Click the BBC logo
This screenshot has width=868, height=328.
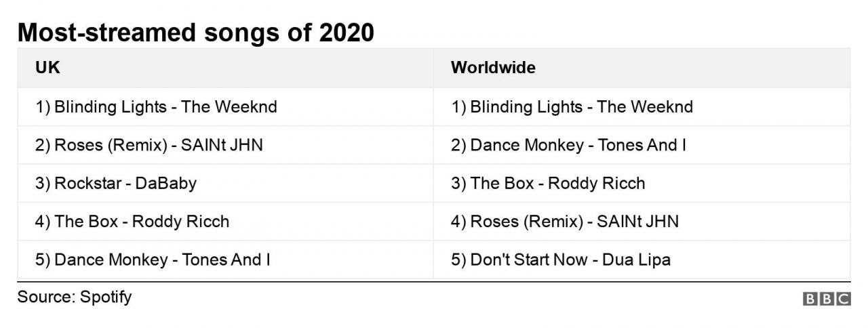[x=827, y=300]
